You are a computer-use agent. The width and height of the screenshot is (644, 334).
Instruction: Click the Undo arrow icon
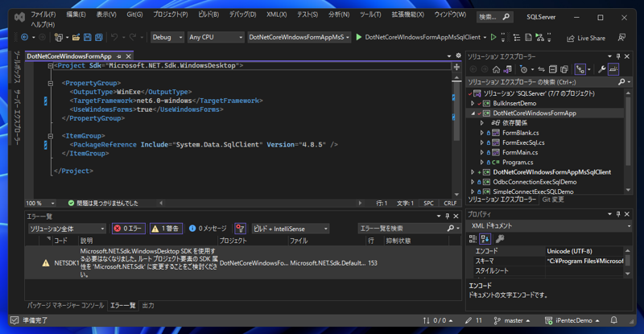[114, 37]
